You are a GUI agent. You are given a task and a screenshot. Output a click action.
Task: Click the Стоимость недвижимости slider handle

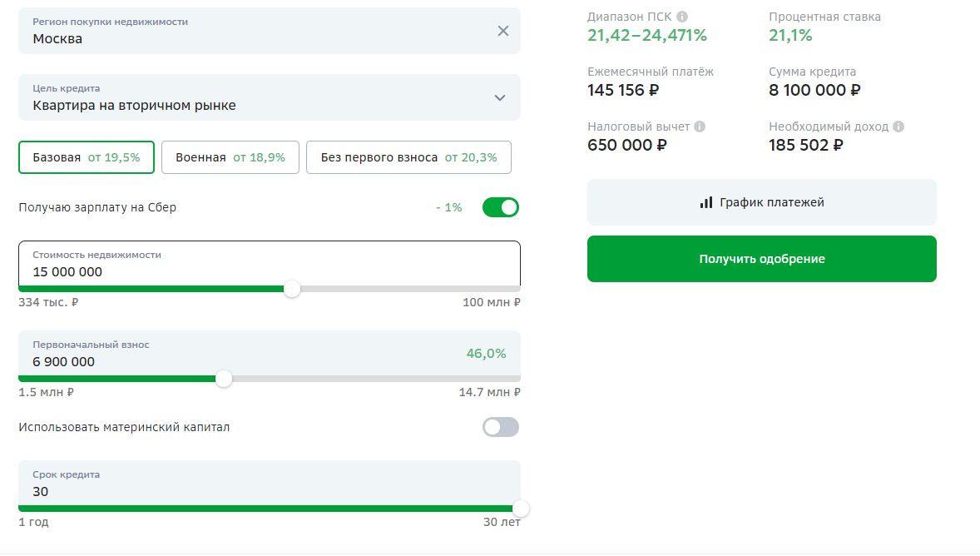click(x=292, y=289)
